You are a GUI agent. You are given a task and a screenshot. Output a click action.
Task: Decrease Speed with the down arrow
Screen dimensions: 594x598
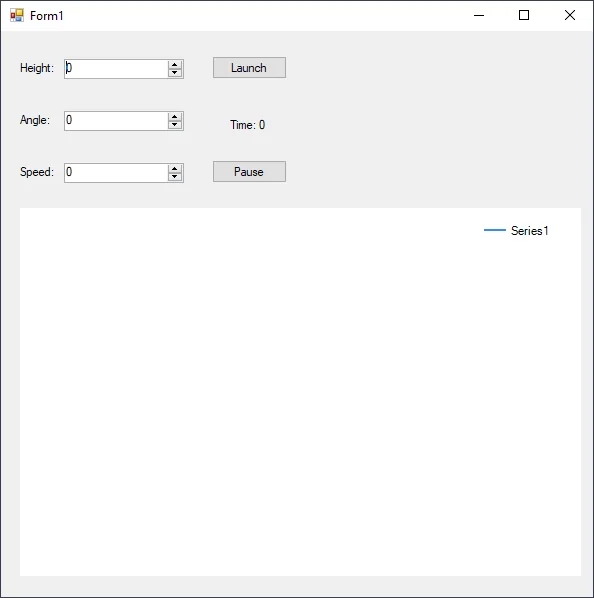click(175, 177)
